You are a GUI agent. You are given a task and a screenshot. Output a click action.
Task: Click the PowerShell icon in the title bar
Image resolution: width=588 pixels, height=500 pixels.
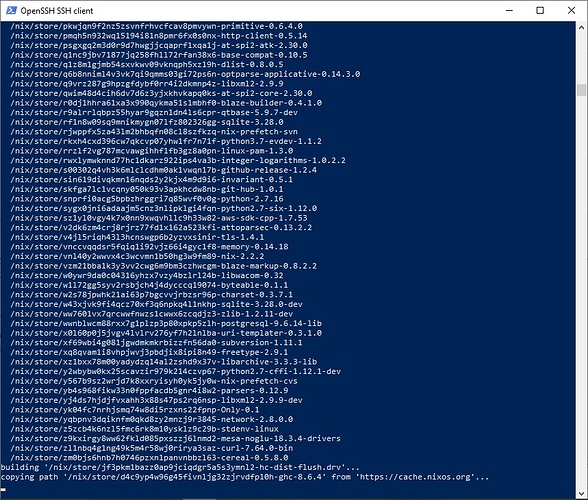11,11
